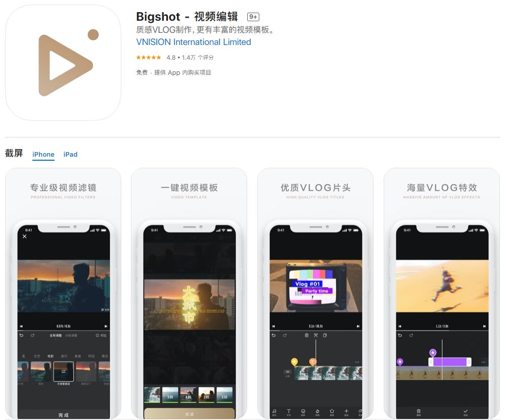Click the 免费 · 提供 App 内购买项目 text
Image resolution: width=506 pixels, height=420 pixels.
[x=173, y=73]
